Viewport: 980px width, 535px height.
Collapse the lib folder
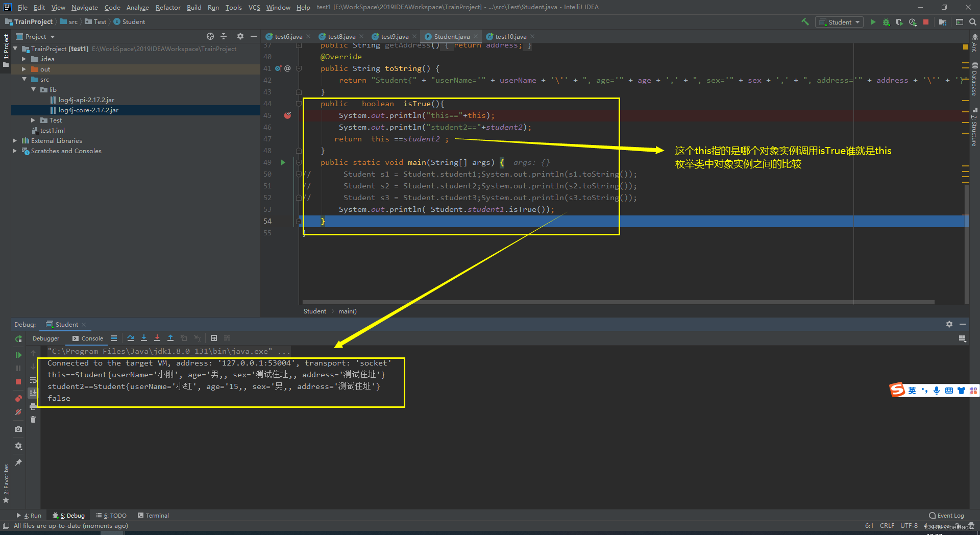click(33, 90)
